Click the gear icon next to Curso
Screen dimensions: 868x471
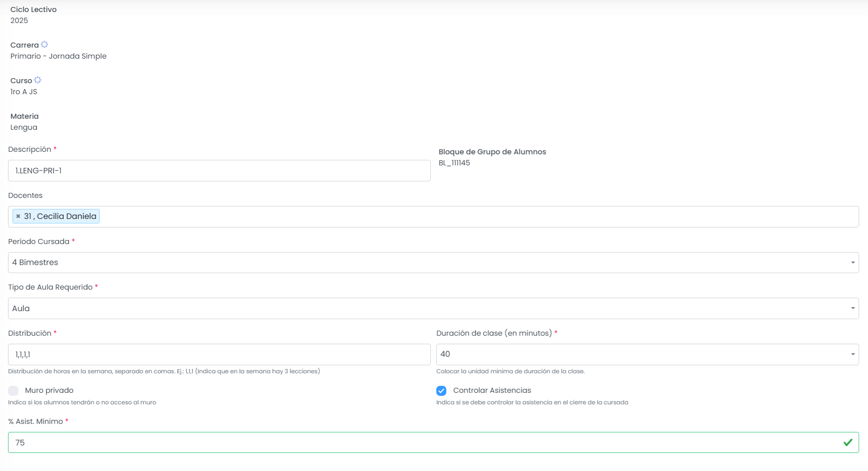(38, 80)
